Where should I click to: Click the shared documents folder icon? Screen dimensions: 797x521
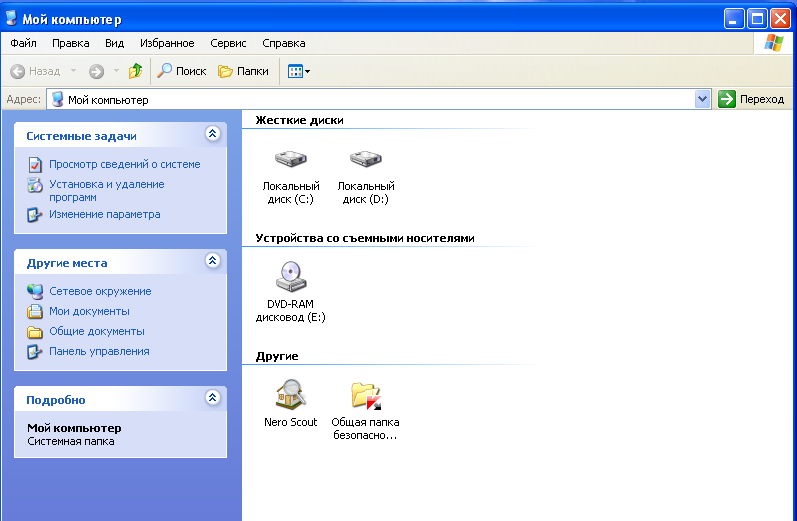[35, 332]
